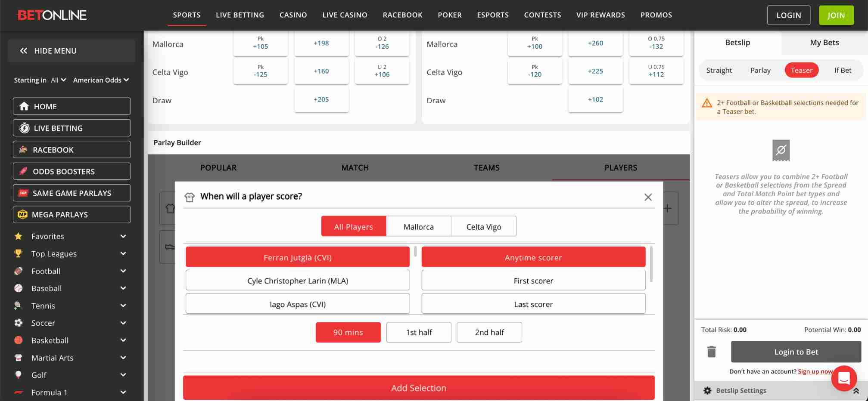The image size is (868, 401).
Task: Choose First scorer as the bet type
Action: 533,280
